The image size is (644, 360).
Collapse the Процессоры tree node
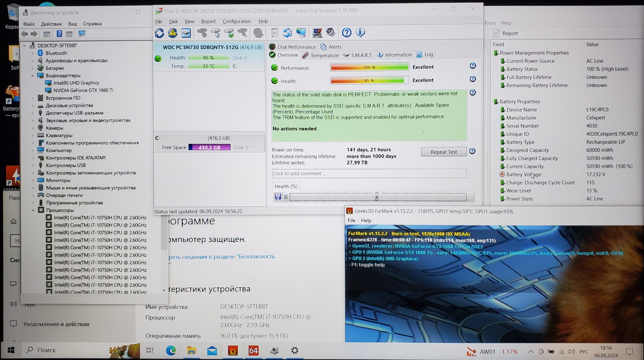tap(33, 210)
